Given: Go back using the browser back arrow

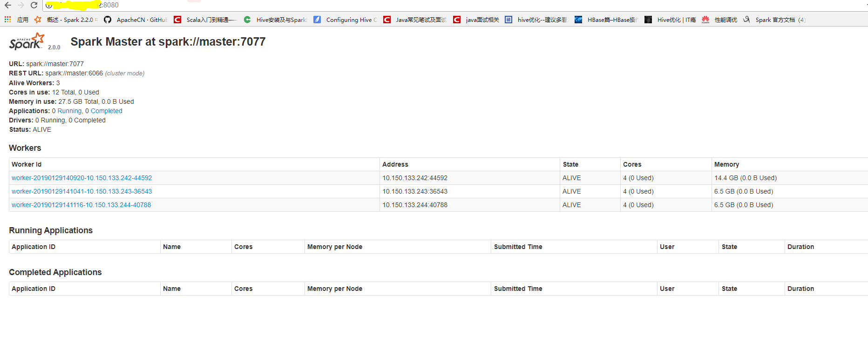Looking at the screenshot, I should [8, 5].
